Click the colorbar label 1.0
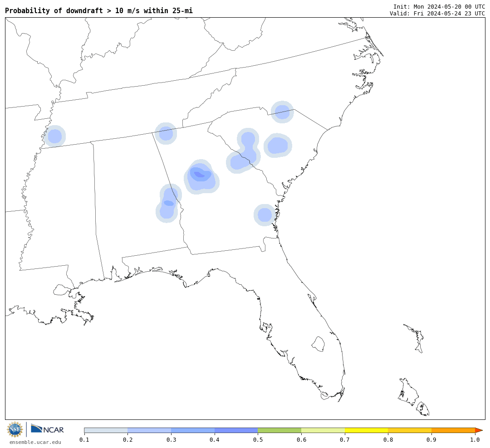 point(475,440)
